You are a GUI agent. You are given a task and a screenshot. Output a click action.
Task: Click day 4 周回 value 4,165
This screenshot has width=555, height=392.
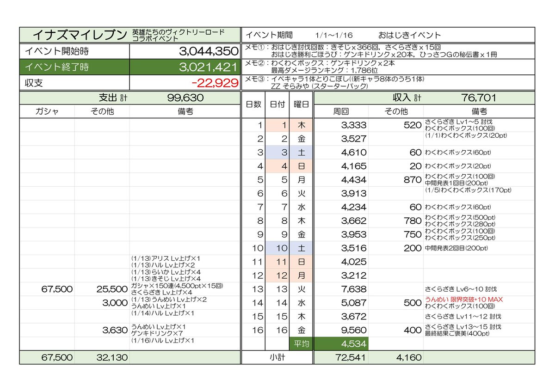354,166
